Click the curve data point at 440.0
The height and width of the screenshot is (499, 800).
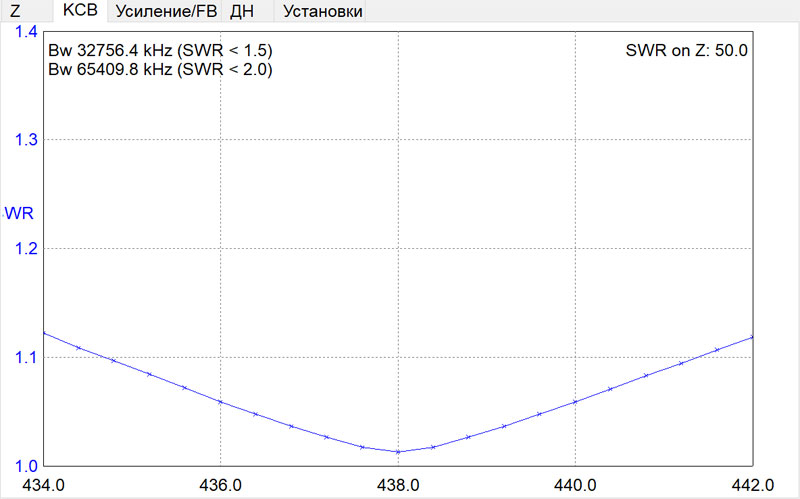pyautogui.click(x=575, y=402)
